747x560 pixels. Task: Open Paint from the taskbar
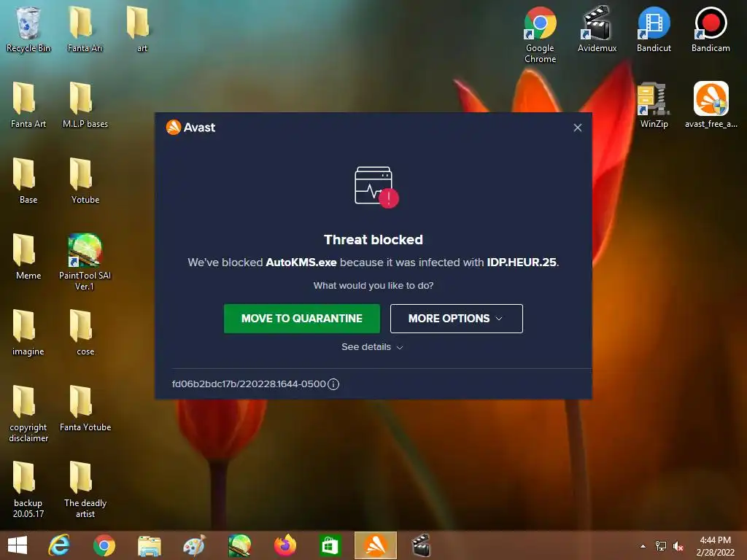pyautogui.click(x=194, y=545)
